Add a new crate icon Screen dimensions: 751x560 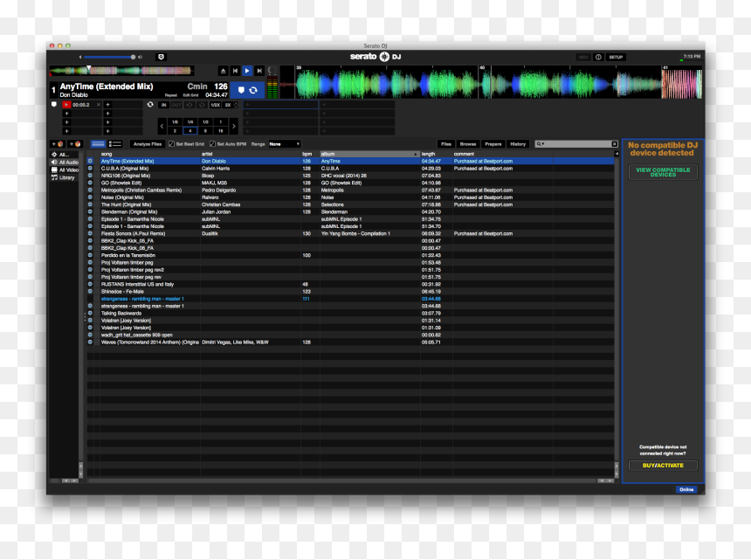58,143
